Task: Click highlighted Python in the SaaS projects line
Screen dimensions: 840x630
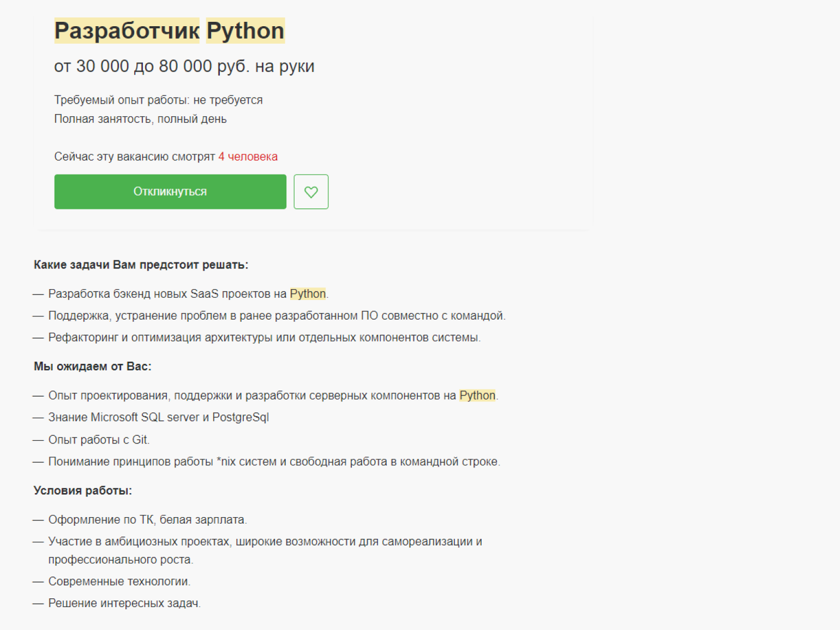Action: pyautogui.click(x=308, y=294)
